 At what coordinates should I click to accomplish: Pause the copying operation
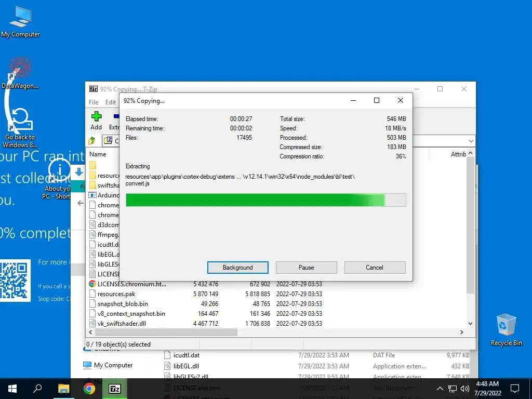[306, 268]
